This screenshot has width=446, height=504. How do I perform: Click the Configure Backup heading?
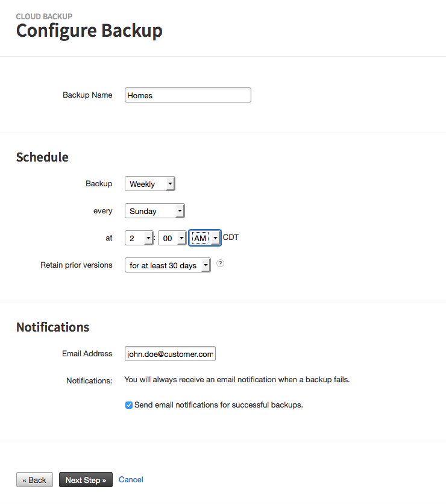pos(89,31)
